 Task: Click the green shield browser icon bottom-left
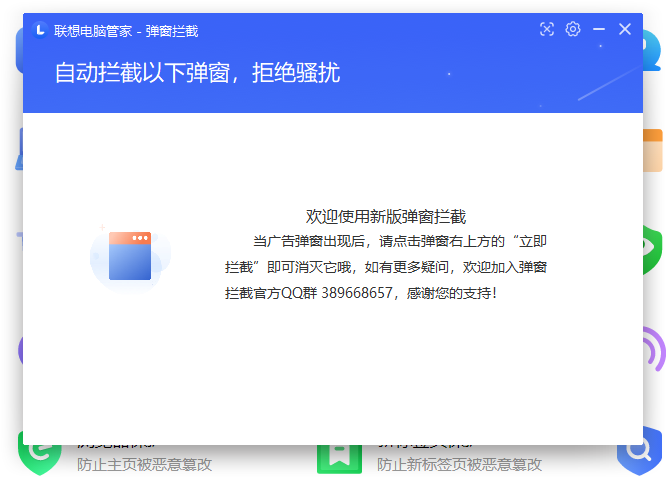(x=38, y=455)
